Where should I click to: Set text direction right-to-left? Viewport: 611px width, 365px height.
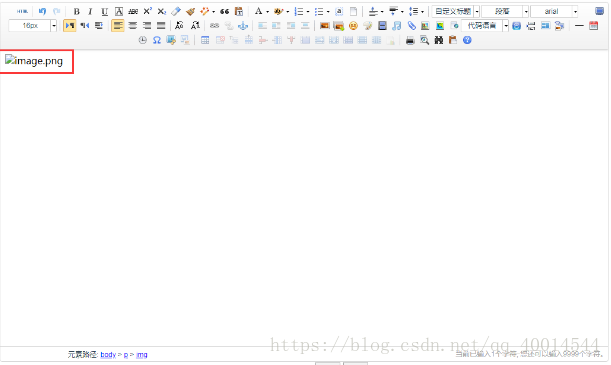pos(85,26)
